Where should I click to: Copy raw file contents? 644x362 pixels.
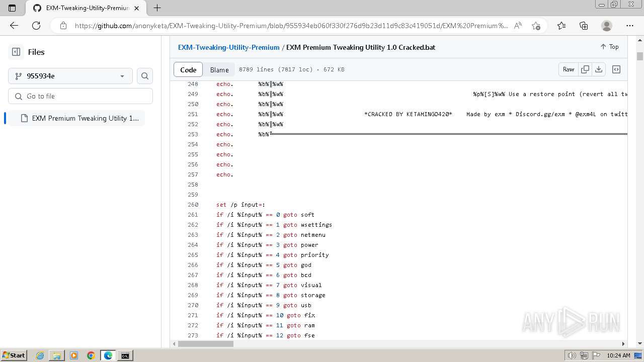tap(585, 69)
